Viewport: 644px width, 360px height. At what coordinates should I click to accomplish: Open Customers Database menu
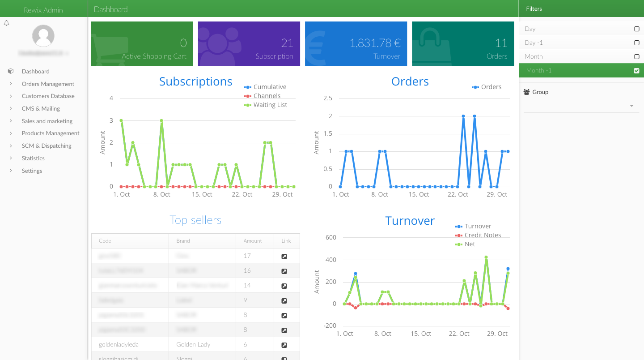48,96
